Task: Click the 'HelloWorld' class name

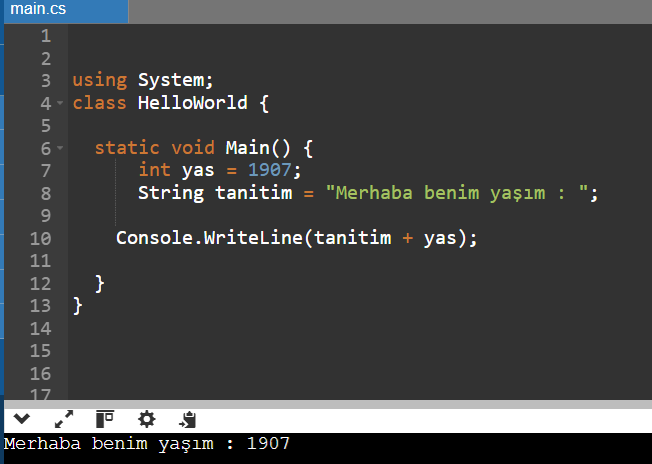Action: point(193,103)
